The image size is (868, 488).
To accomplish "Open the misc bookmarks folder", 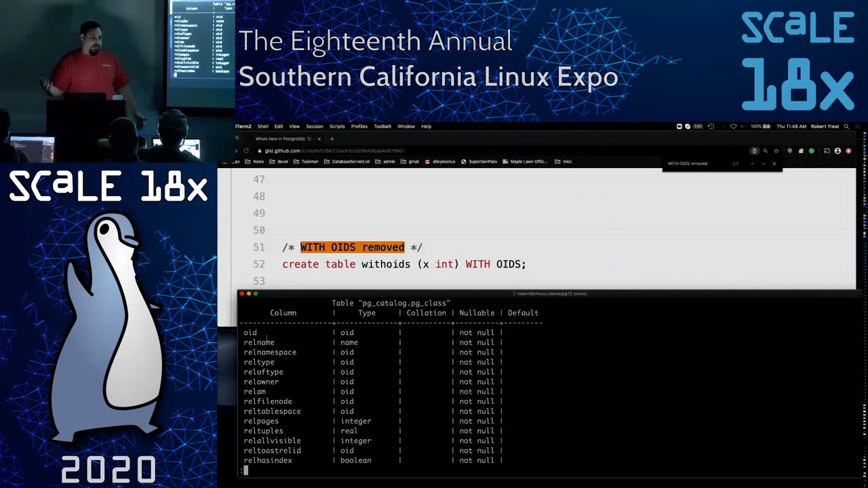I will tap(564, 161).
